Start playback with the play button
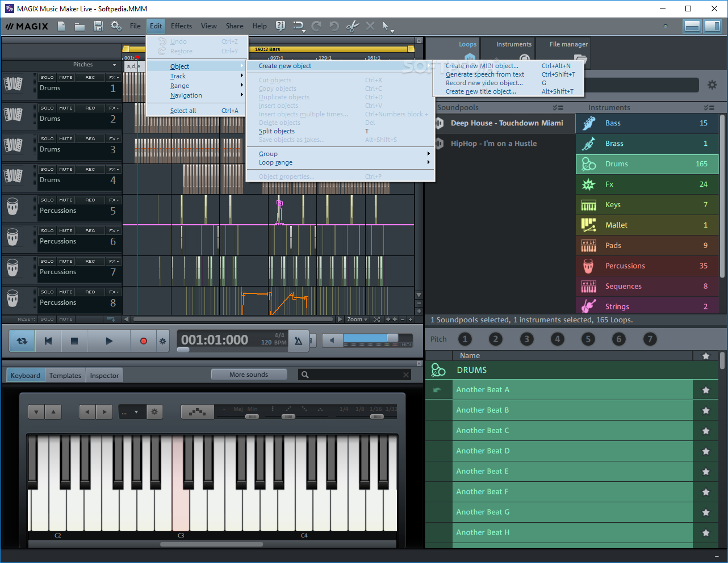 pos(109,341)
